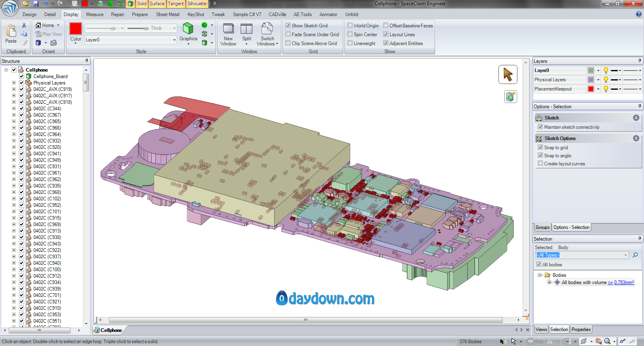Click the Paste button

[x=11, y=34]
